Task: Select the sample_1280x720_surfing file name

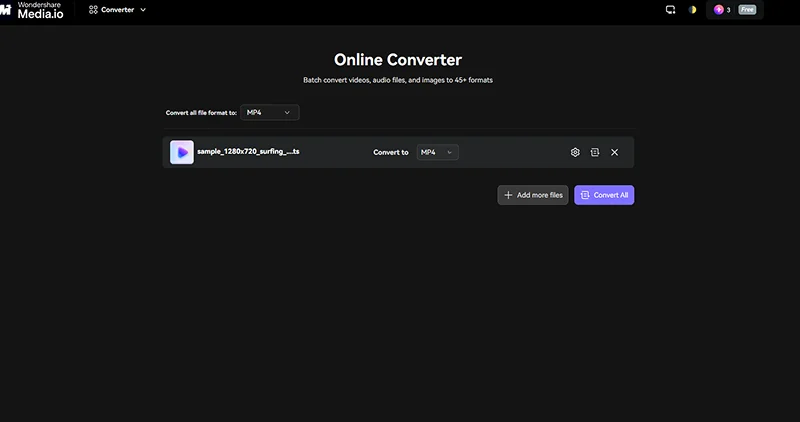Action: [248, 152]
